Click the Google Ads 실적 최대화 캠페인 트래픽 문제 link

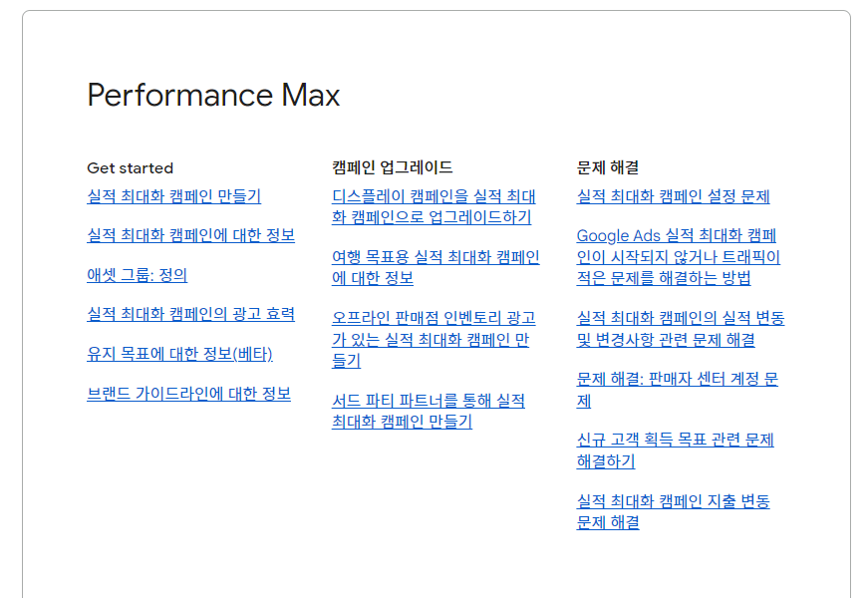point(679,257)
